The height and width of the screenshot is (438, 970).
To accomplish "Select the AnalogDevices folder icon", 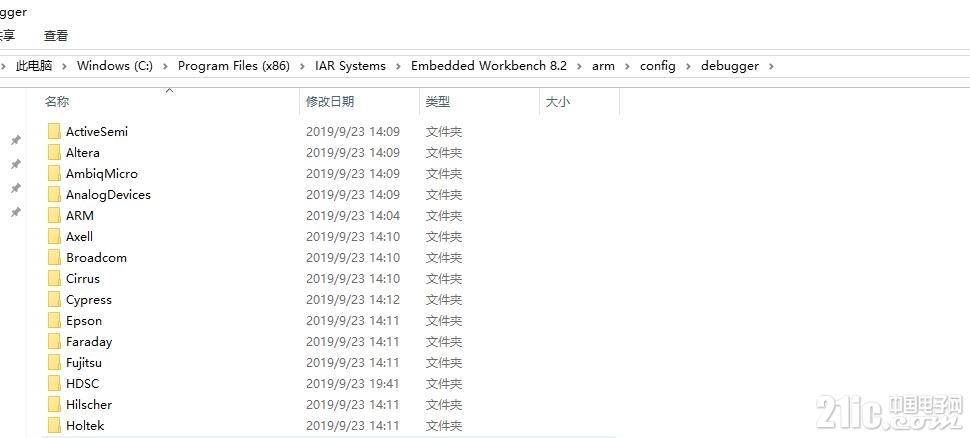I will pyautogui.click(x=54, y=194).
